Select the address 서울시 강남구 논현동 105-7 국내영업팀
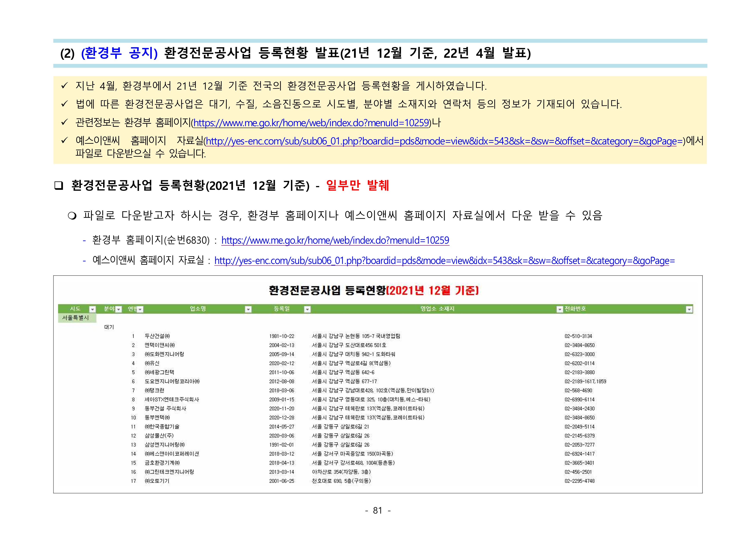This screenshot has height=535, width=756. point(356,336)
